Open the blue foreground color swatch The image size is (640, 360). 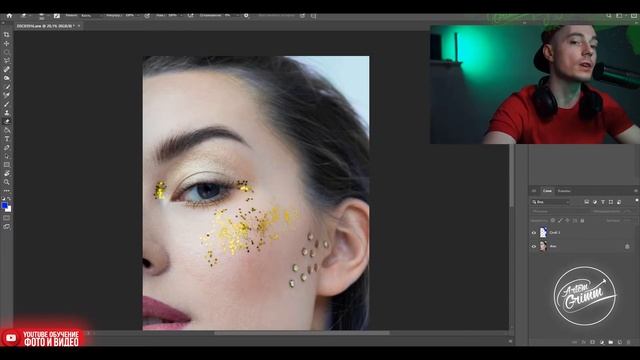(x=4, y=206)
